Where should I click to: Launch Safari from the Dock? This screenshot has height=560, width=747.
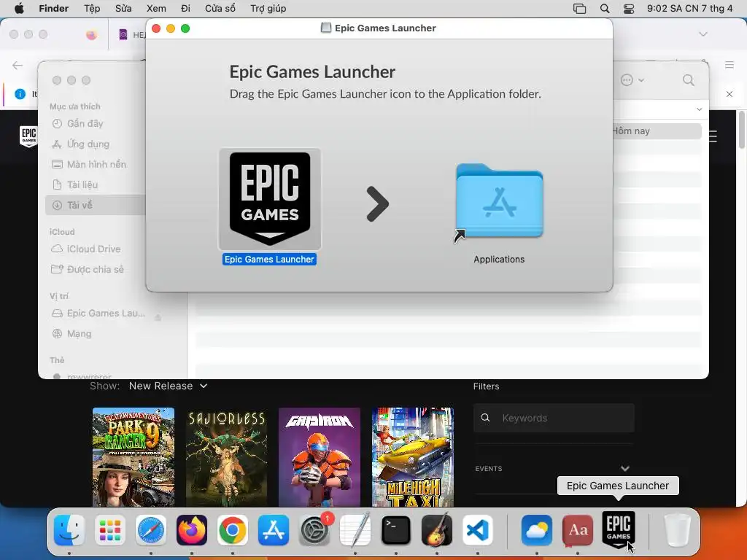tap(151, 530)
